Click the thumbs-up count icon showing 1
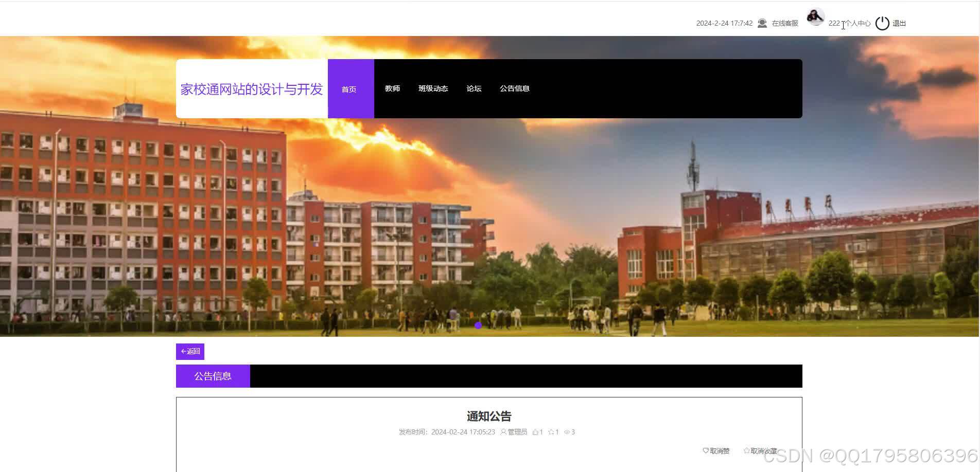This screenshot has height=472, width=980. coord(536,432)
